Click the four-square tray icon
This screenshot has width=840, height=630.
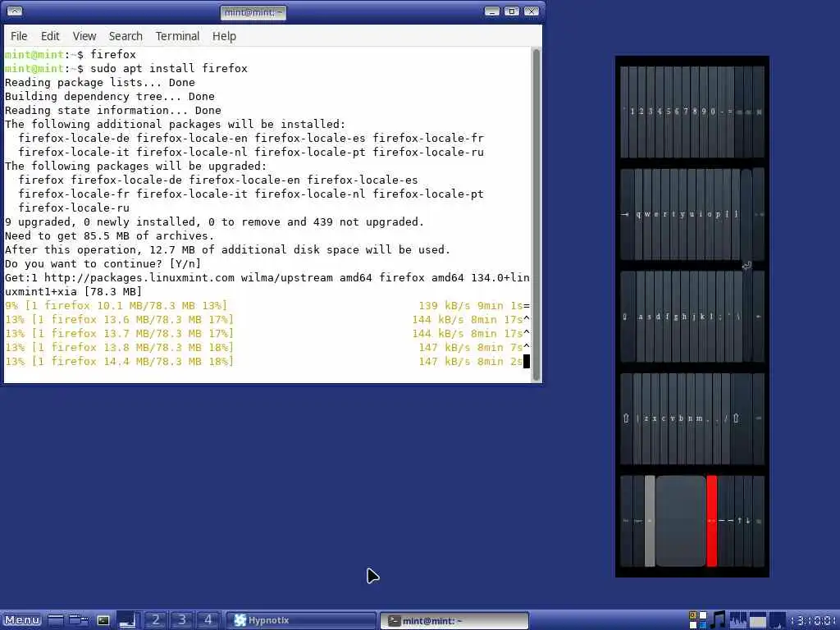[697, 620]
